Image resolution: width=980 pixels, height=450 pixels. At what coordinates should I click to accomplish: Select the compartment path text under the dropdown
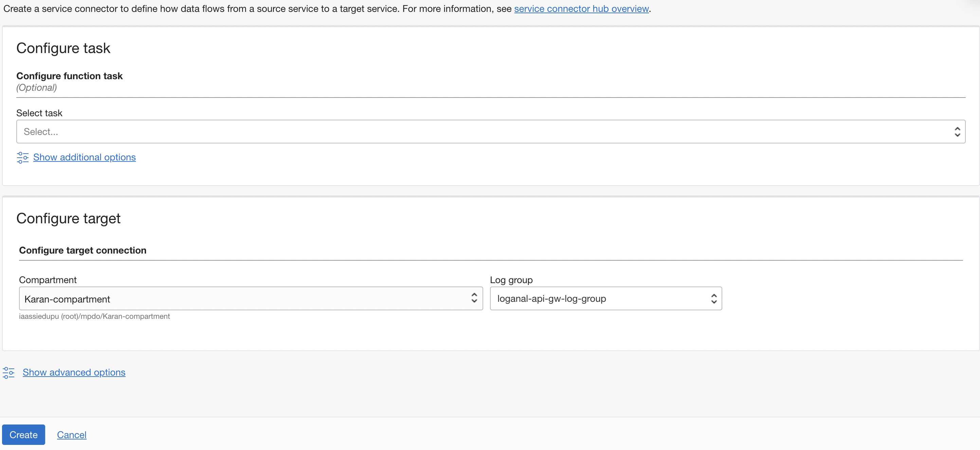(x=94, y=316)
